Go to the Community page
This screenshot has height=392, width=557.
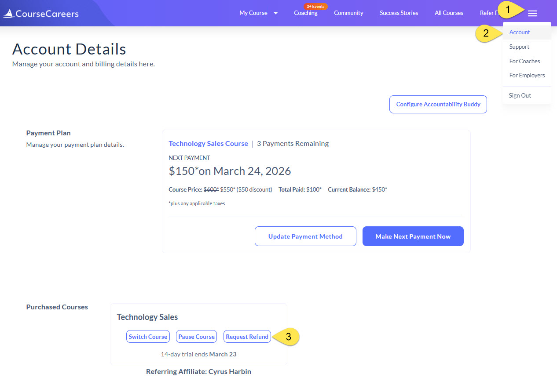pos(348,13)
